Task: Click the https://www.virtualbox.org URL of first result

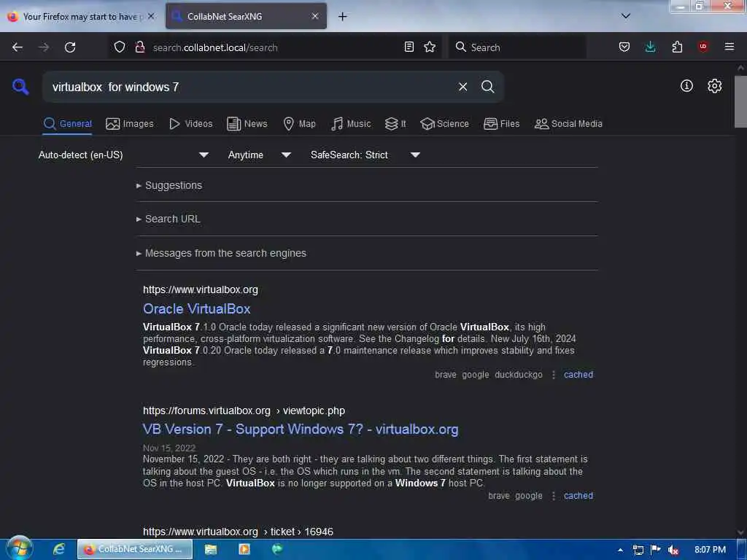Action: 201,289
